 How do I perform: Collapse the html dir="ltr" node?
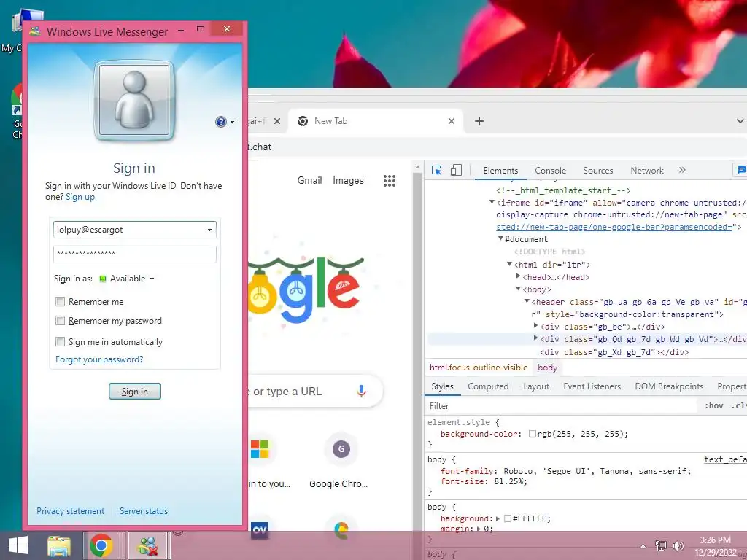pos(509,264)
